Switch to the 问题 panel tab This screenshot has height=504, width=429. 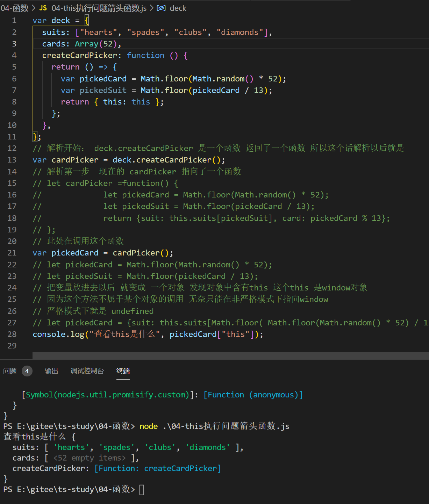(x=10, y=371)
